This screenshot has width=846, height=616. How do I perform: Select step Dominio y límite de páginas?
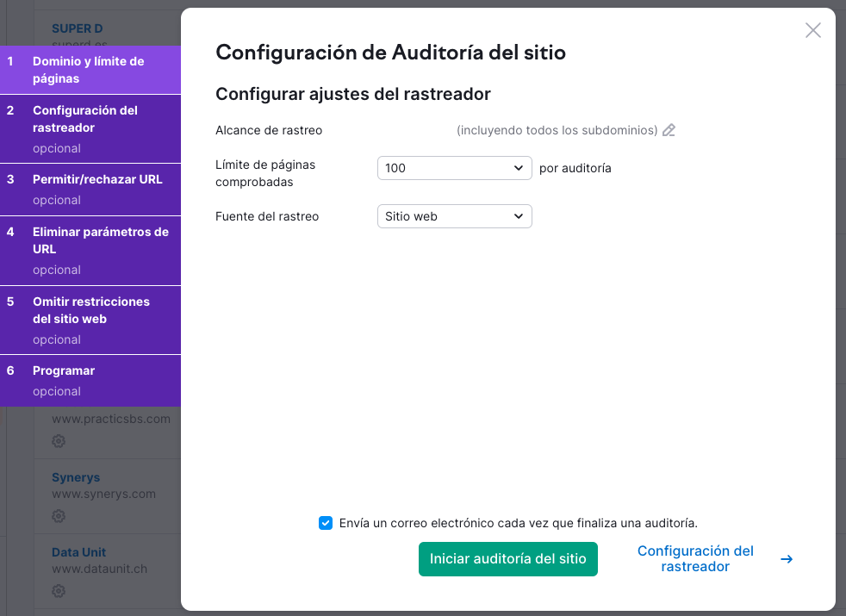point(90,70)
